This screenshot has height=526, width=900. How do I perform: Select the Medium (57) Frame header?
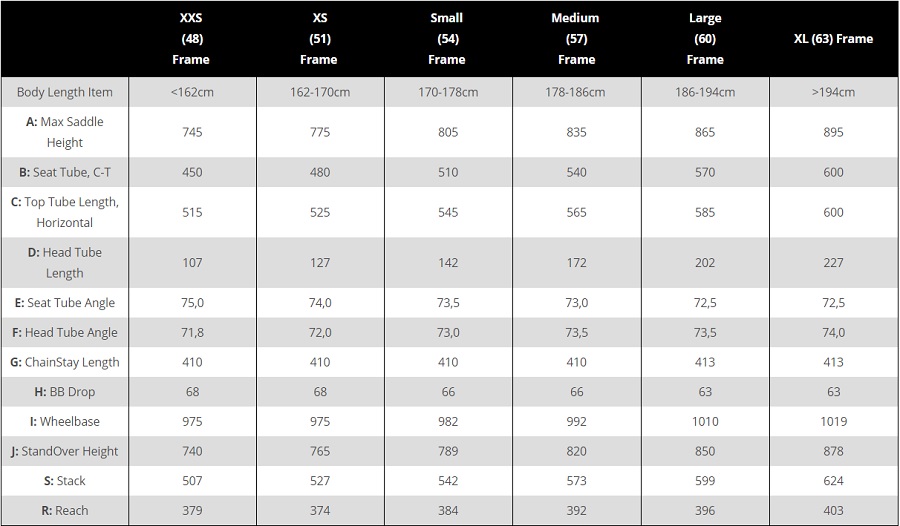point(576,38)
